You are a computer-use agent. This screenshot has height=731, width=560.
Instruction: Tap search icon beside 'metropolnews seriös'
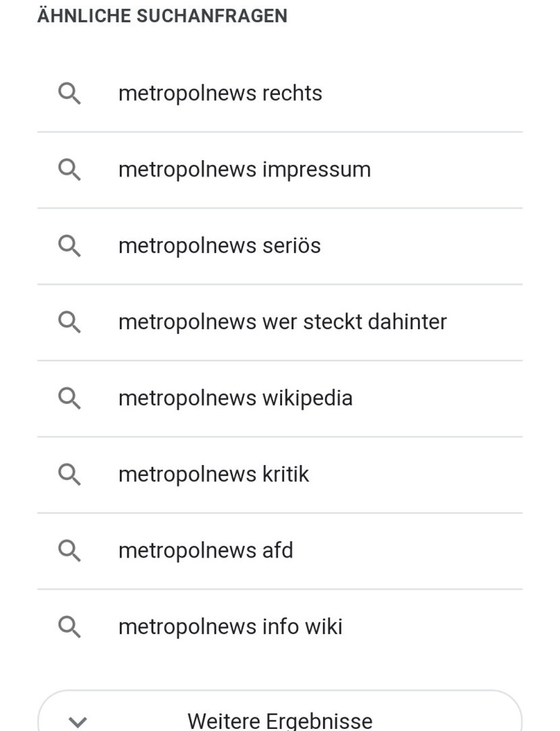click(70, 246)
